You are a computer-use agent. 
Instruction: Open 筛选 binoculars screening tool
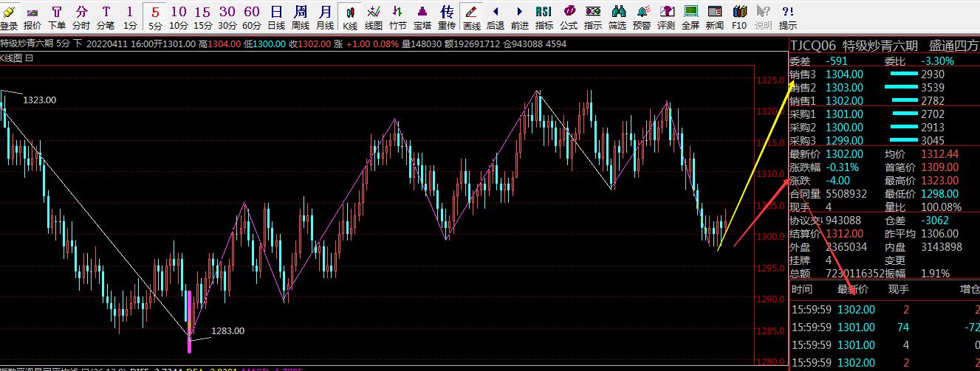[x=617, y=16]
